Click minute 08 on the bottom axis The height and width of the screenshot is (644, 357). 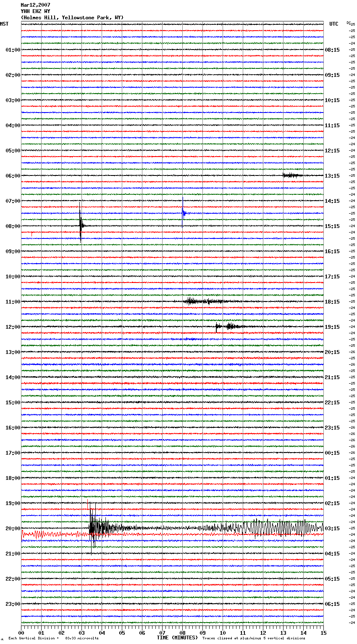pos(183,633)
